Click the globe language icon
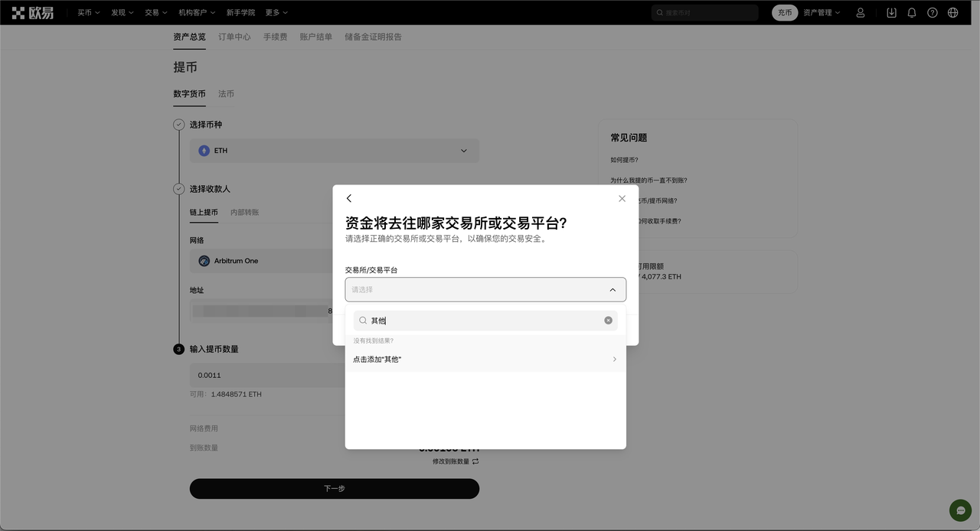980x531 pixels. tap(953, 12)
